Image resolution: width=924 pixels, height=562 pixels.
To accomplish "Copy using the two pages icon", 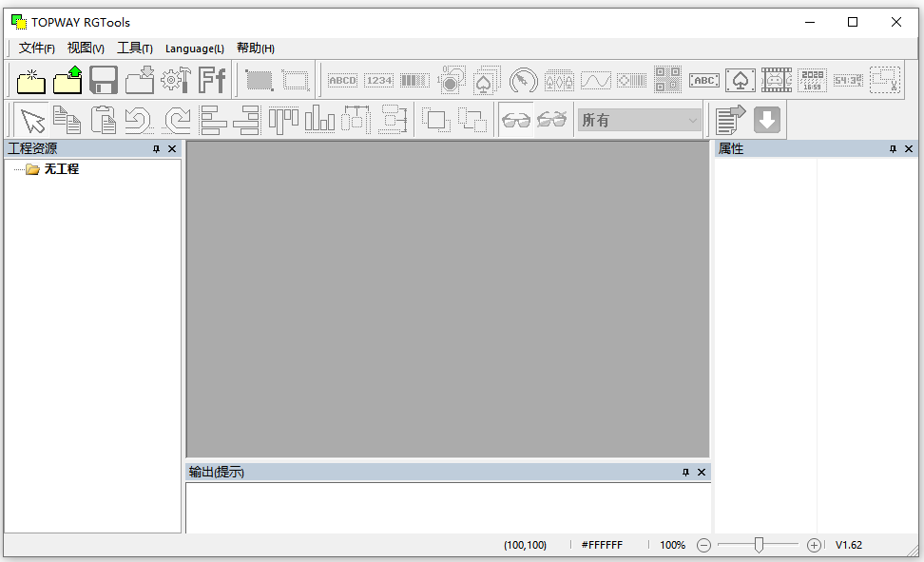I will (x=67, y=121).
